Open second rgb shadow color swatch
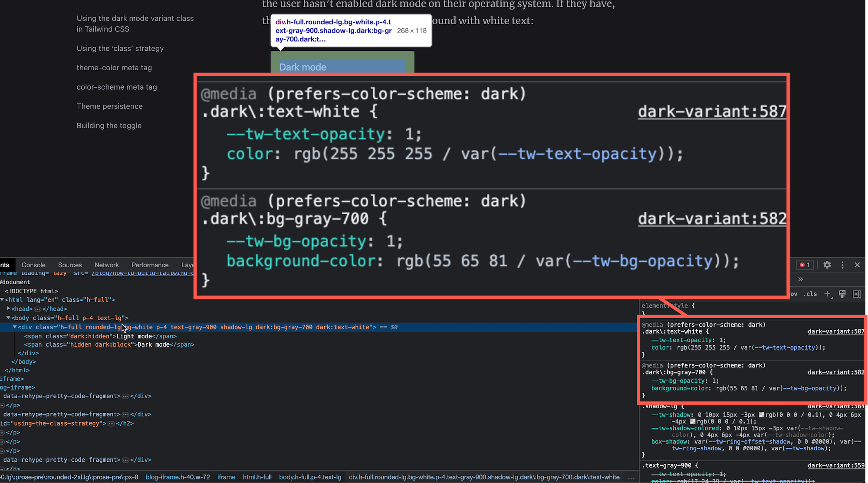This screenshot has width=868, height=483. pos(693,421)
